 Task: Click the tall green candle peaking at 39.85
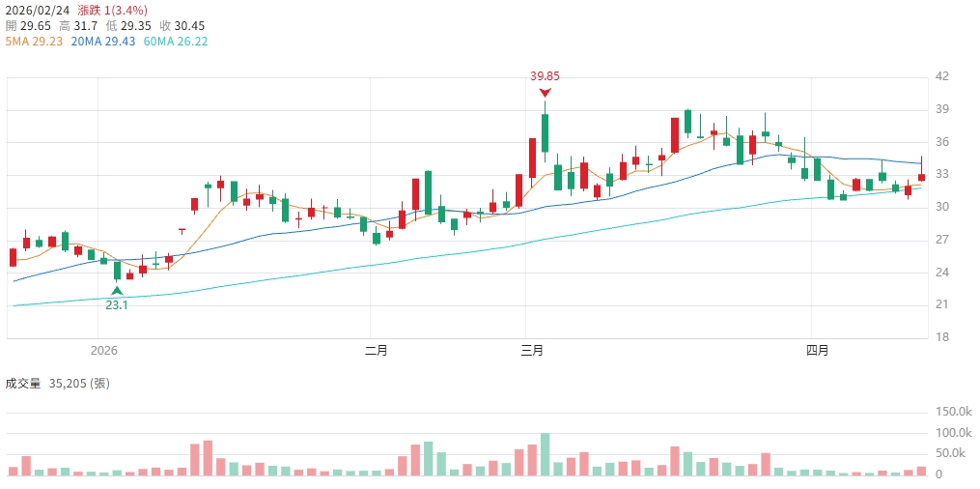tap(546, 132)
